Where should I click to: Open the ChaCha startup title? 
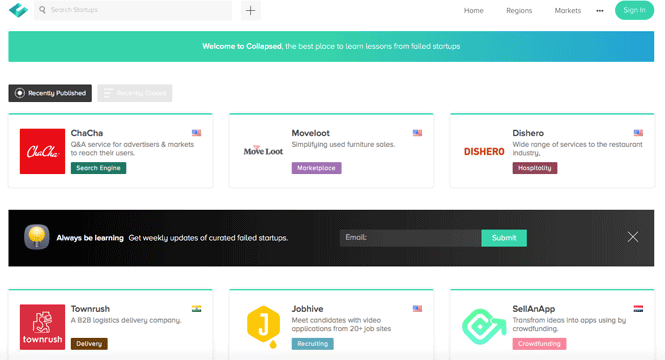pos(87,133)
